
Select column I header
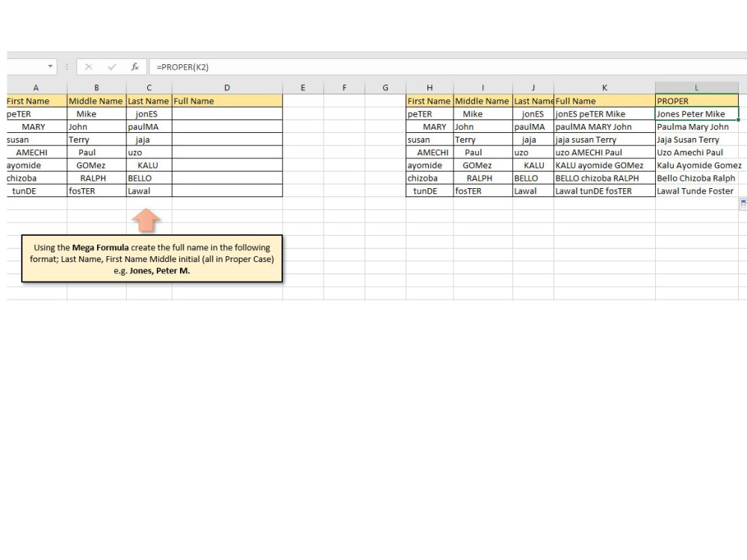pos(483,87)
